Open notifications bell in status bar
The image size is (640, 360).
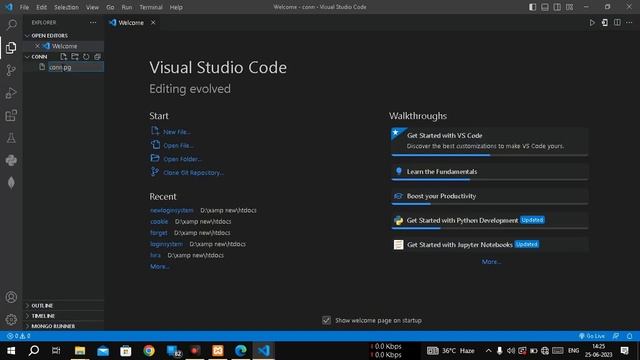[x=629, y=336]
